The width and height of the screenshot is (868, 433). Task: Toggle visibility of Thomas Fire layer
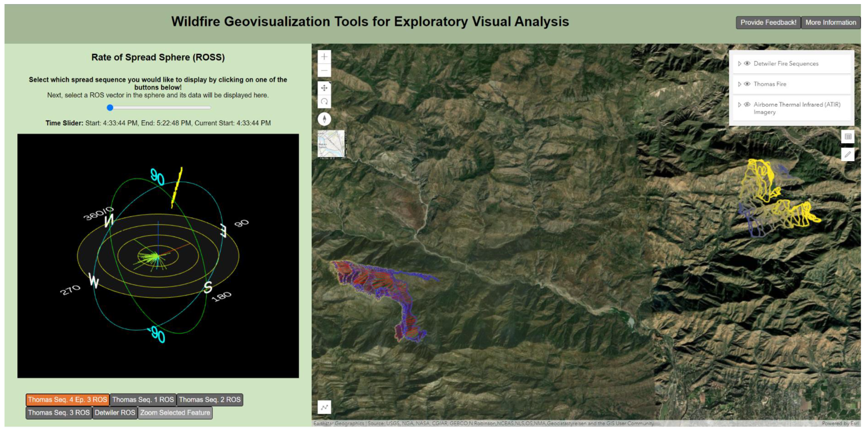tap(747, 84)
